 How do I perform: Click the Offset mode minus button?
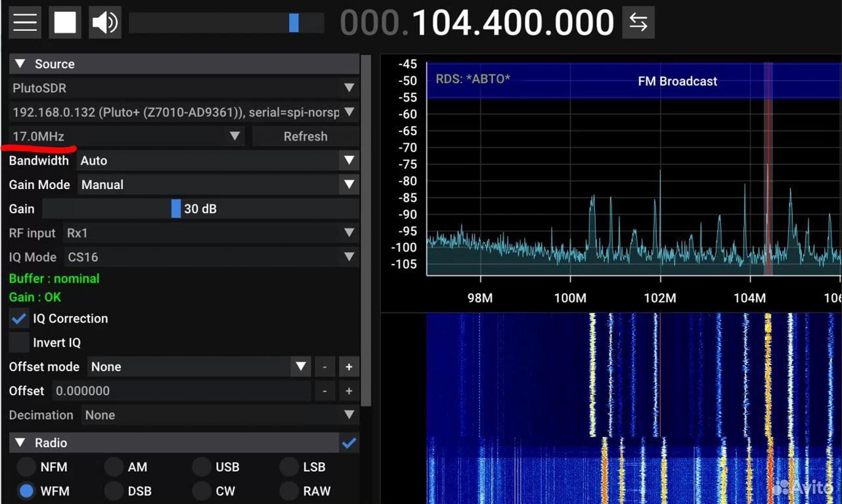pyautogui.click(x=325, y=367)
